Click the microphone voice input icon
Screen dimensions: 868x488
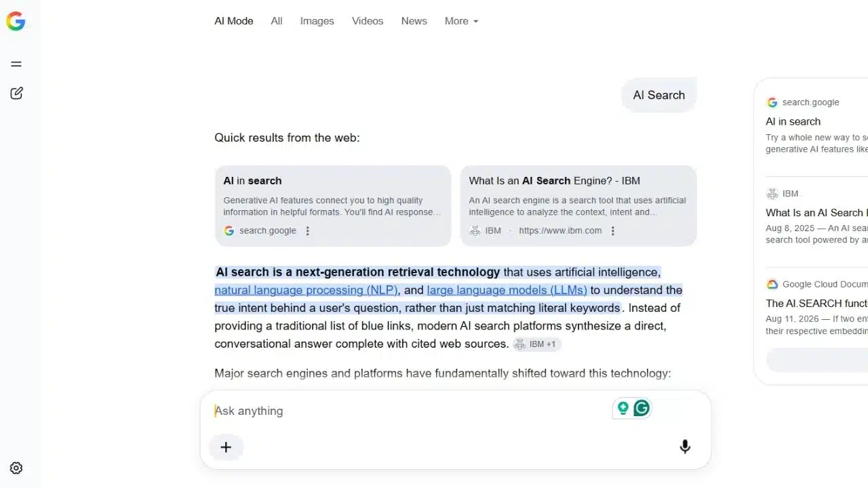coord(685,447)
